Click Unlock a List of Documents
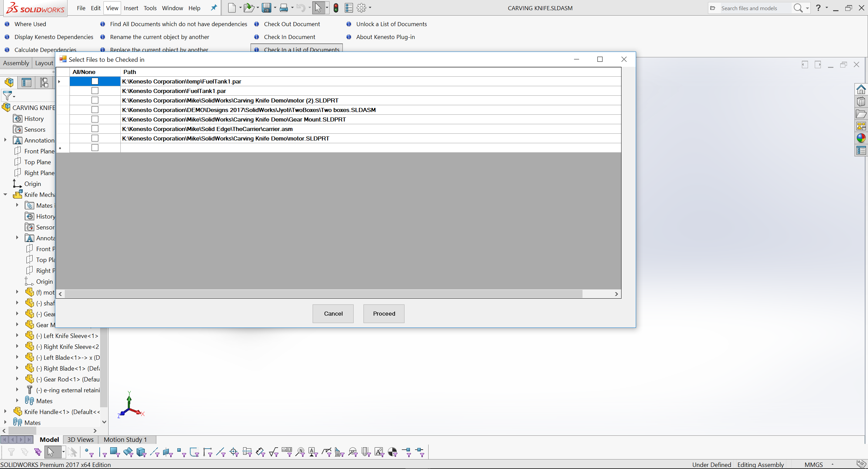 click(391, 24)
